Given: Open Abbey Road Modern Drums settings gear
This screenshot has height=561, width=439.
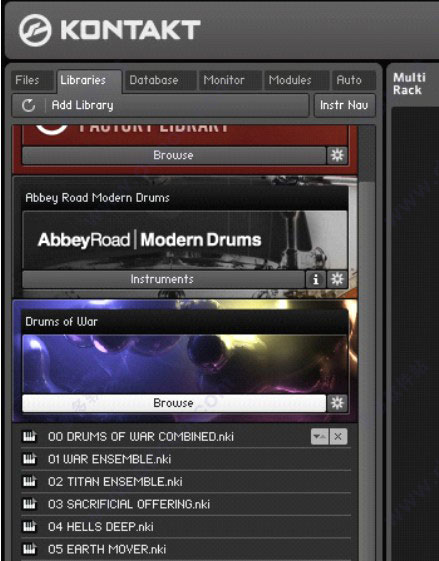Looking at the screenshot, I should click(337, 279).
